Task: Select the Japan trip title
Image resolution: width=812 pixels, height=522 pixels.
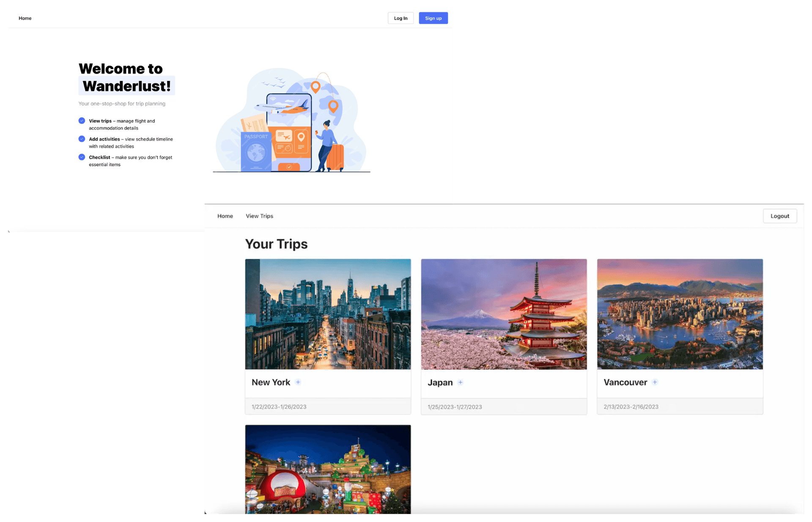Action: 440,382
